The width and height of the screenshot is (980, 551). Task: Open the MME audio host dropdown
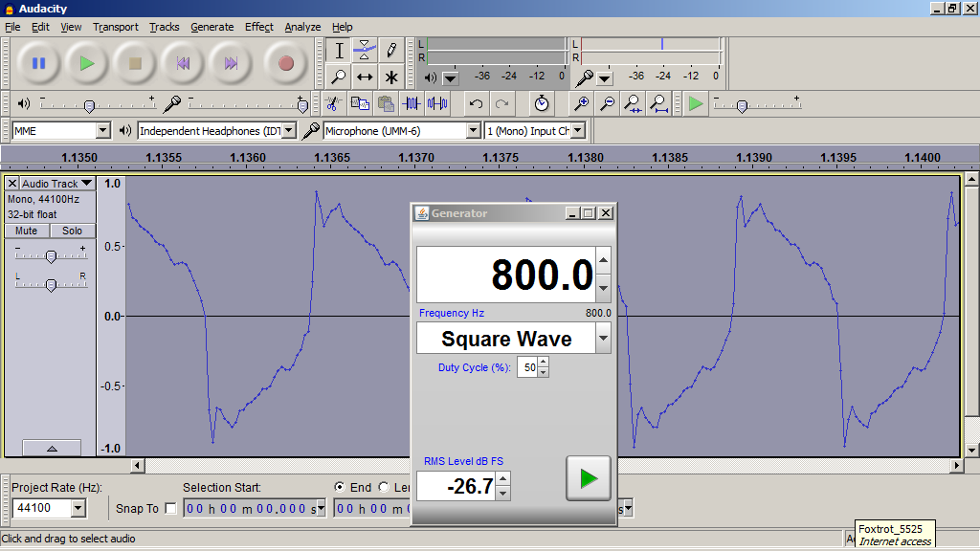point(103,130)
